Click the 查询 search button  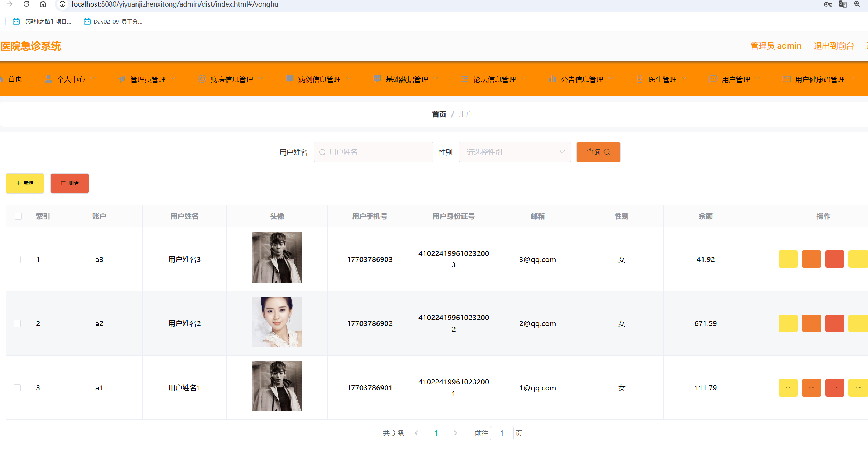coord(598,152)
